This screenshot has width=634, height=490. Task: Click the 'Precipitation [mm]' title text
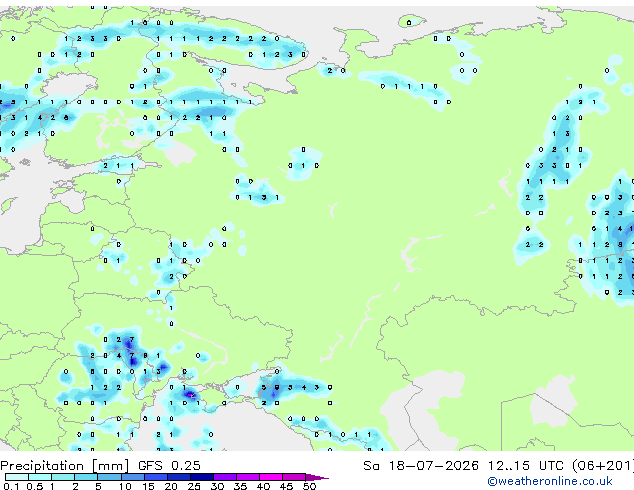click(x=65, y=466)
